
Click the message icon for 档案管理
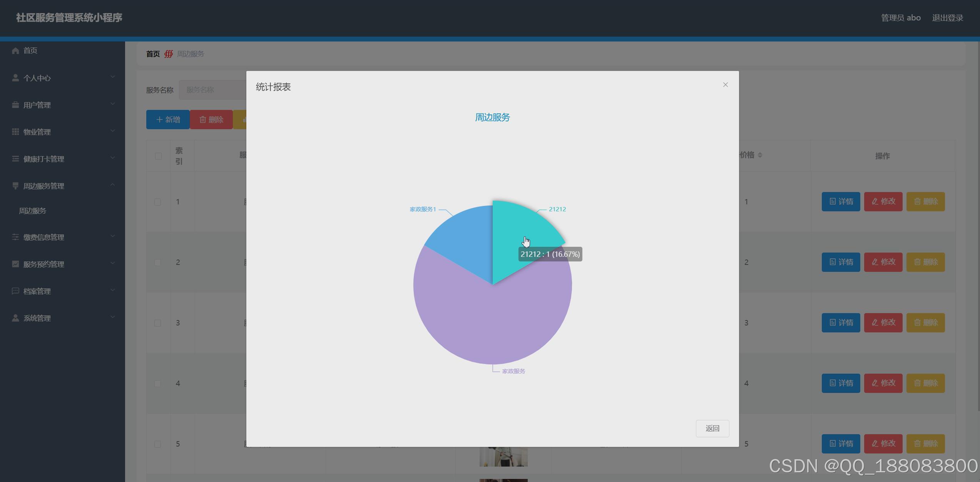tap(15, 291)
